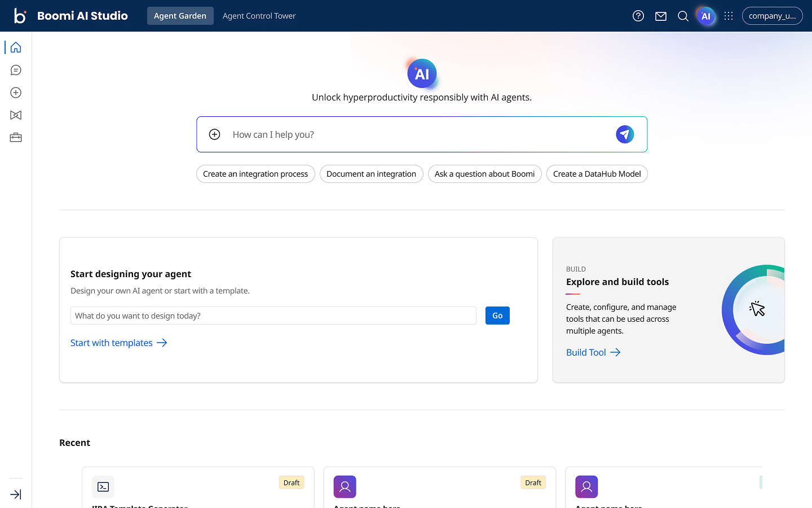Switch to the Agent Control Tower tab

pyautogui.click(x=259, y=16)
